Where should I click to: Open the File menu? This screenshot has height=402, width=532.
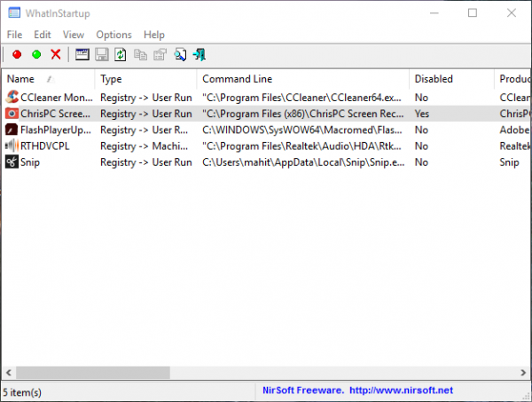pyautogui.click(x=14, y=35)
